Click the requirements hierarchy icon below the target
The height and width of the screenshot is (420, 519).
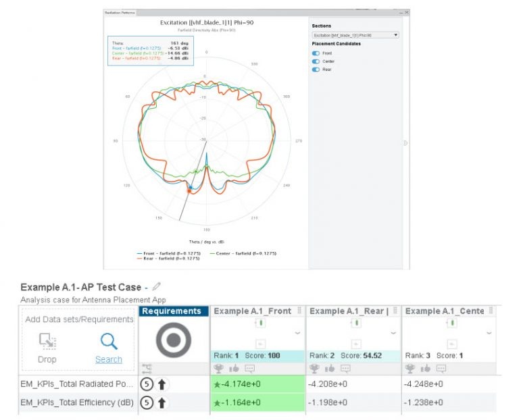[x=147, y=368]
